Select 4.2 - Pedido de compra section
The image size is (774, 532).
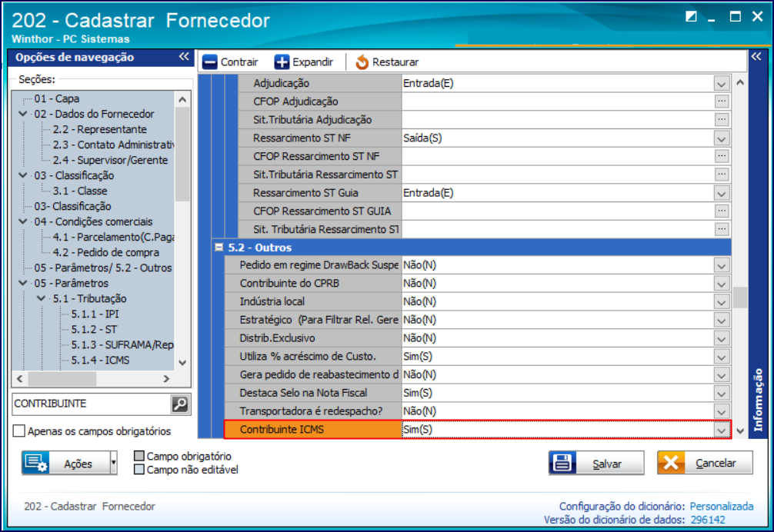click(106, 252)
